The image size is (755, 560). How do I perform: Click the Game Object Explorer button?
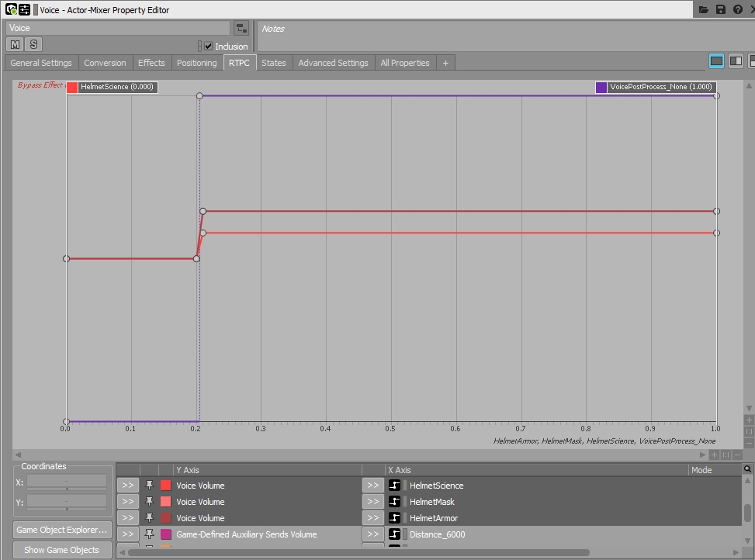pos(62,530)
